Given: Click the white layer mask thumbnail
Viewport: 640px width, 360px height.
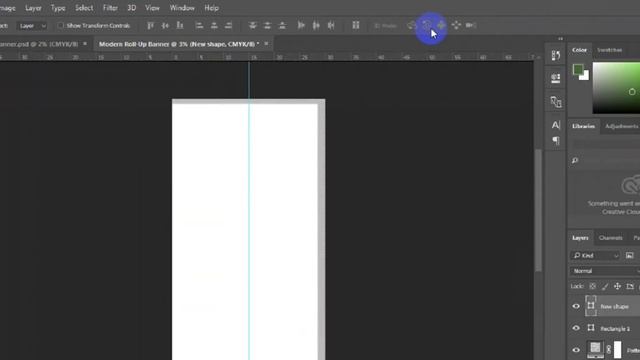Looking at the screenshot, I should point(617,349).
